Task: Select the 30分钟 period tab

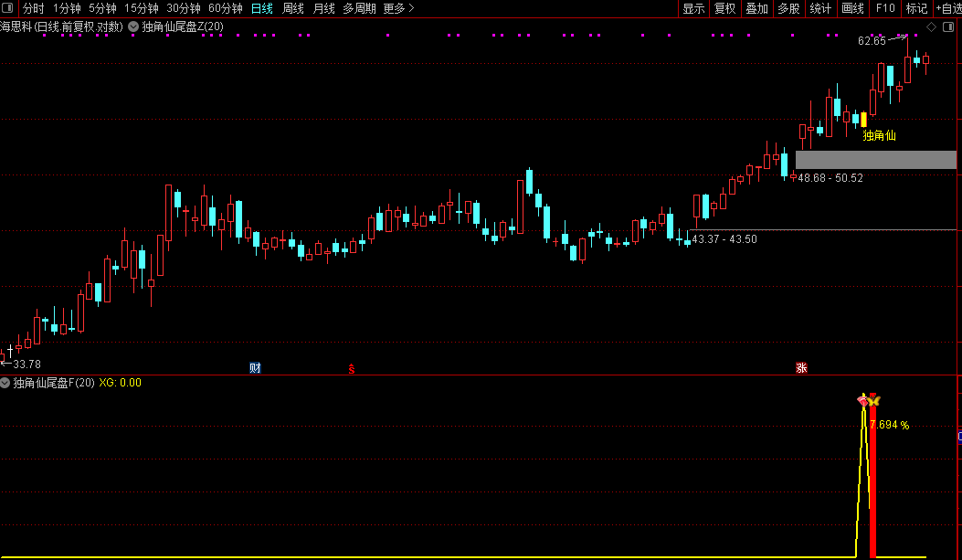Action: click(x=184, y=8)
